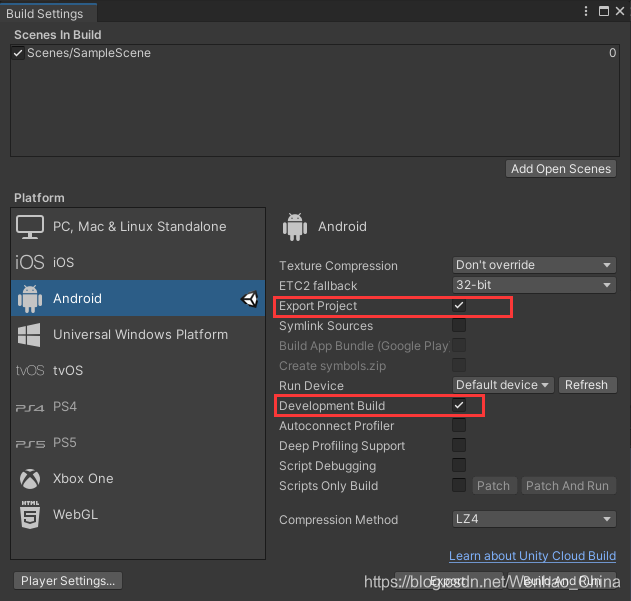Enable the Script Debugging checkbox
The width and height of the screenshot is (631, 601).
(x=459, y=465)
